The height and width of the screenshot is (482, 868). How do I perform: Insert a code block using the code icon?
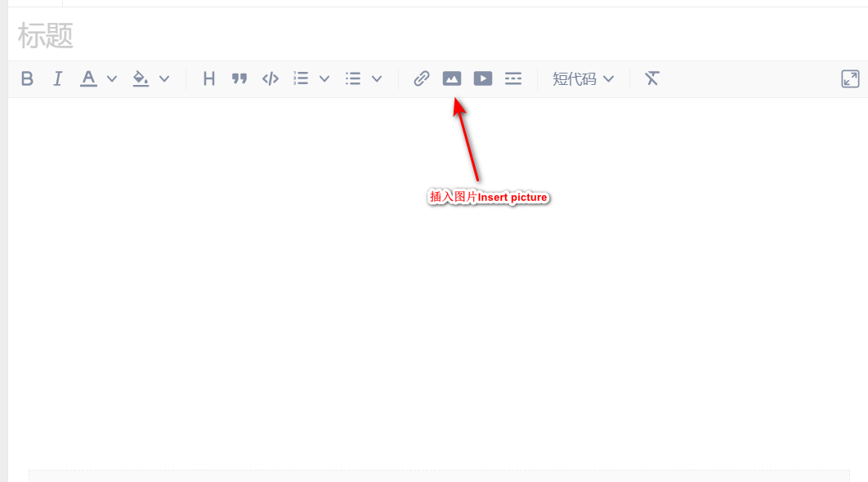click(x=271, y=78)
